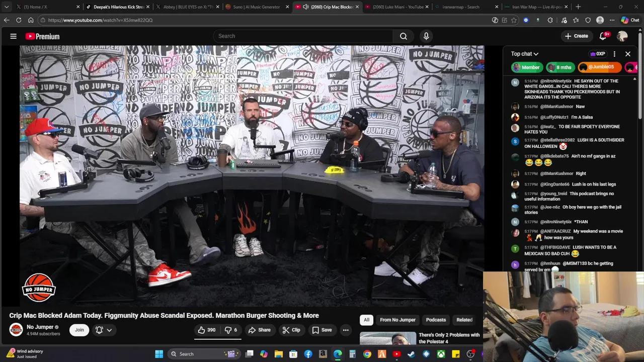Viewport: 644px width, 362px height.
Task: Click the media control music note icon
Action: point(564,20)
